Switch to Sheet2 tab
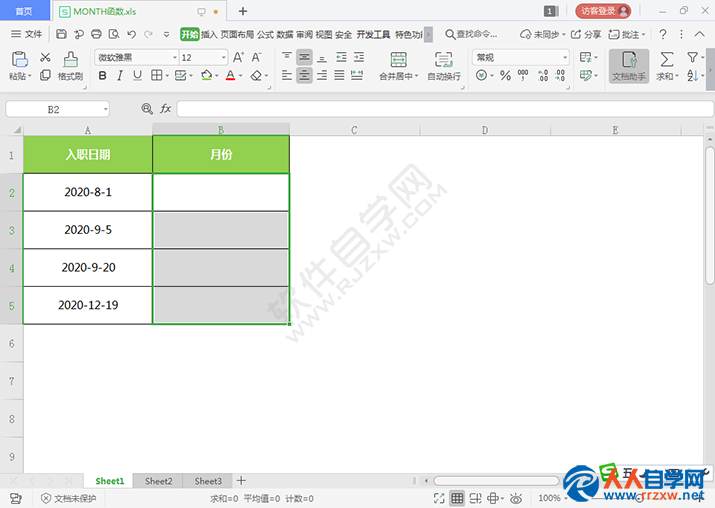The image size is (715, 508). coord(158,481)
